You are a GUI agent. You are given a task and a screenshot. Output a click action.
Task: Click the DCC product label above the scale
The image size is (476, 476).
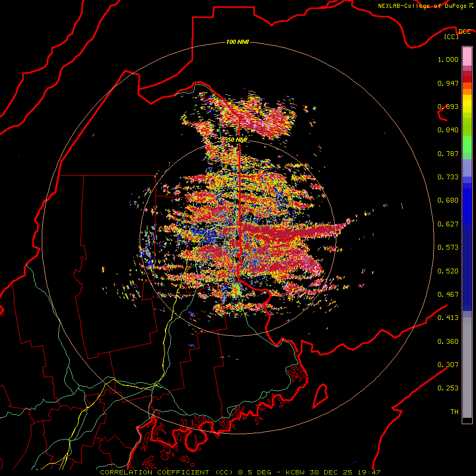pyautogui.click(x=464, y=32)
